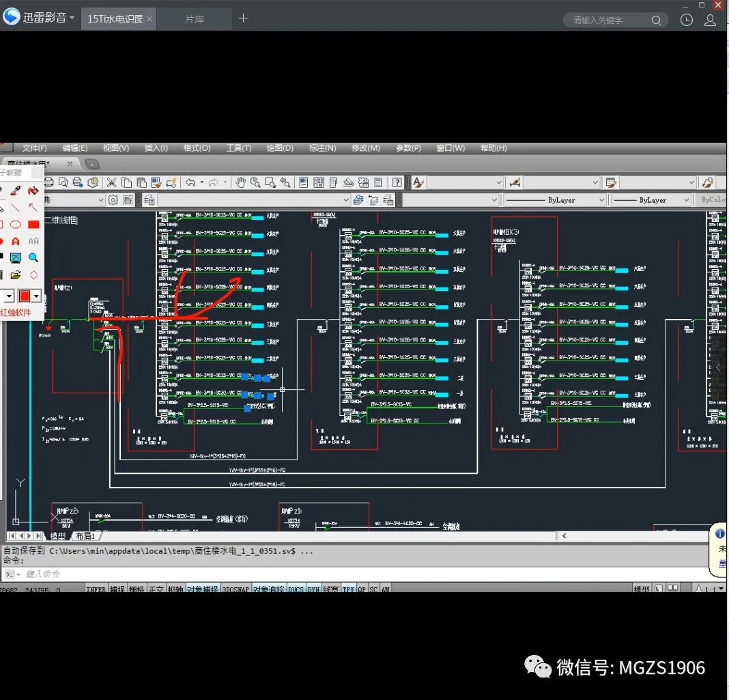Click Zoom Previous icon

tap(285, 182)
